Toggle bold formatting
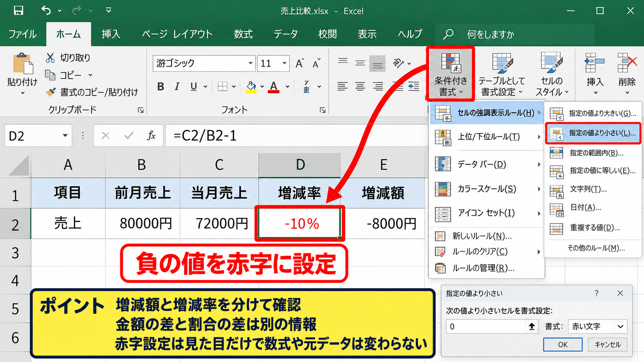 [x=161, y=87]
